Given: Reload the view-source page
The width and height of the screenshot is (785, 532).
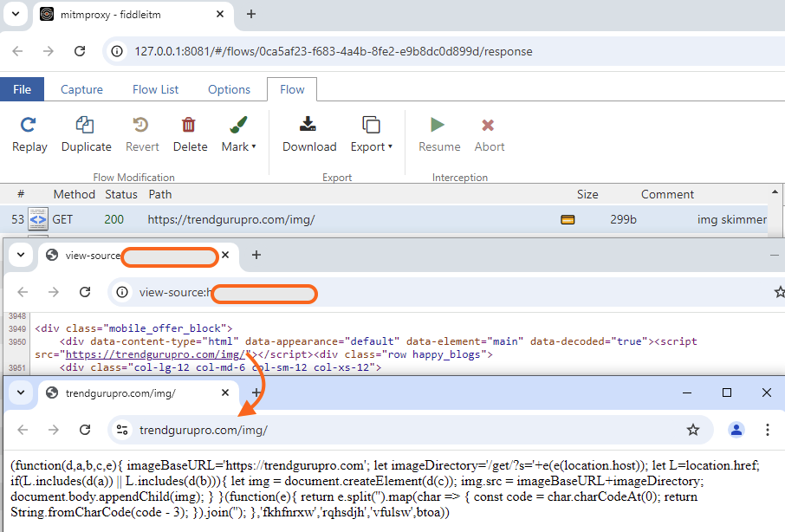Looking at the screenshot, I should click(85, 292).
